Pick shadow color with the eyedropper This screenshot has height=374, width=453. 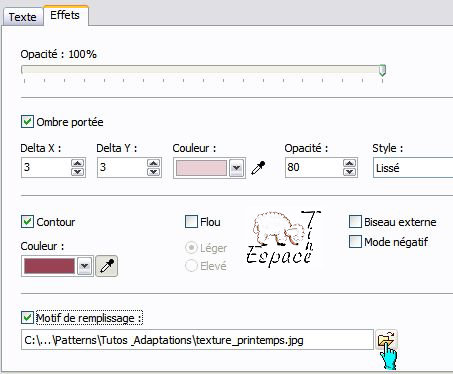(x=258, y=168)
